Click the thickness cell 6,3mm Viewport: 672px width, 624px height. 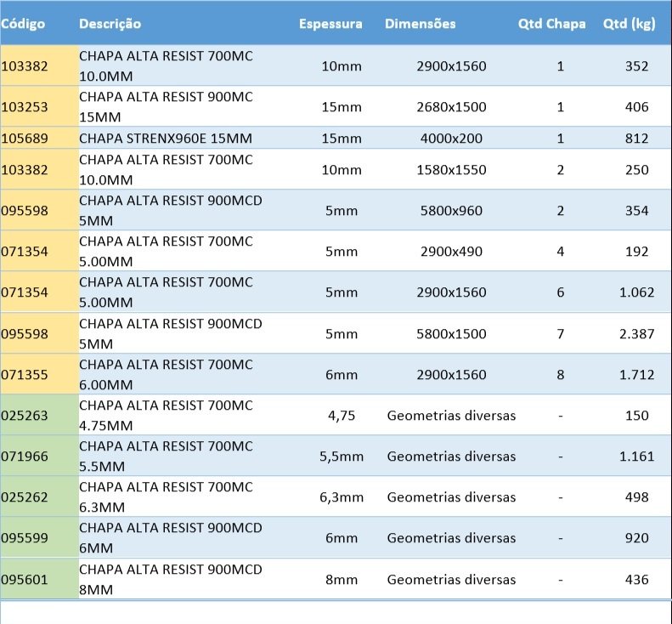[341, 497]
